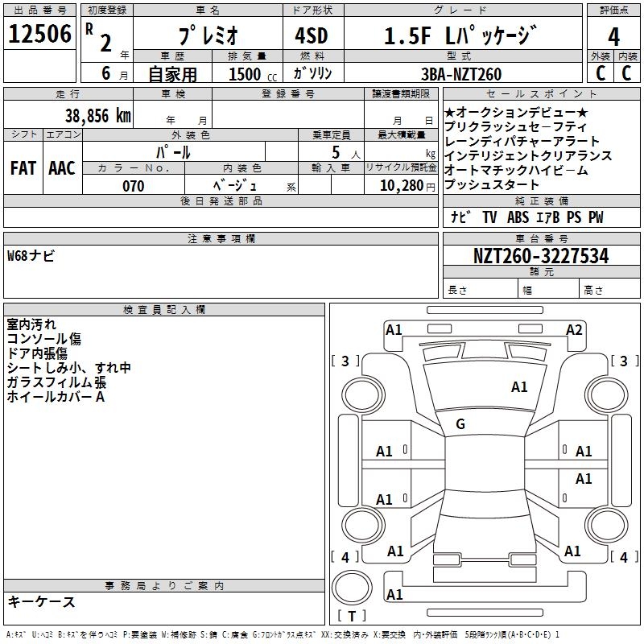Click the registration year value 2

coord(106,43)
